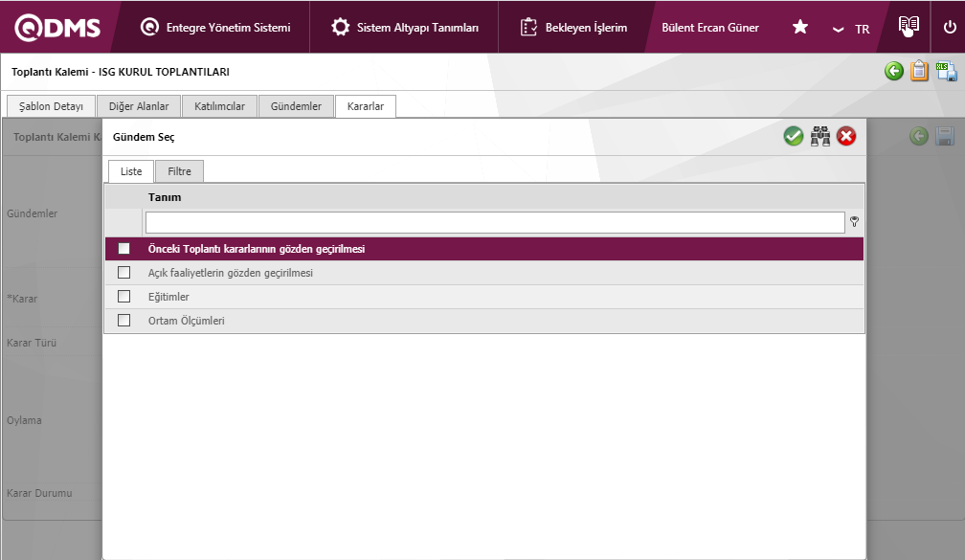This screenshot has height=560, width=965.
Task: Select row text Ortam Ölçümleri
Action: tap(186, 322)
